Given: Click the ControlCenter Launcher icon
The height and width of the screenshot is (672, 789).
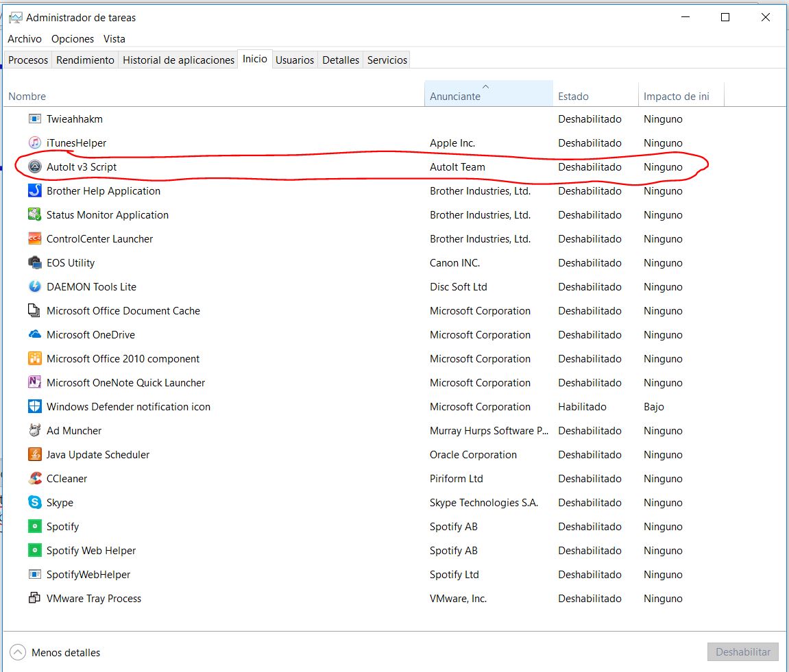Looking at the screenshot, I should click(35, 238).
